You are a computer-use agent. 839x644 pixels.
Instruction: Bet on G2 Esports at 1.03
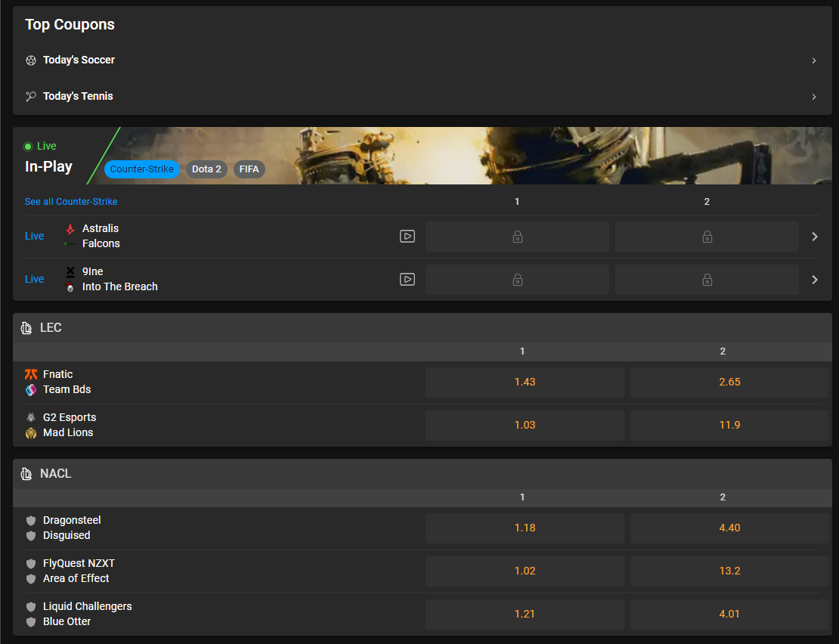tap(525, 426)
